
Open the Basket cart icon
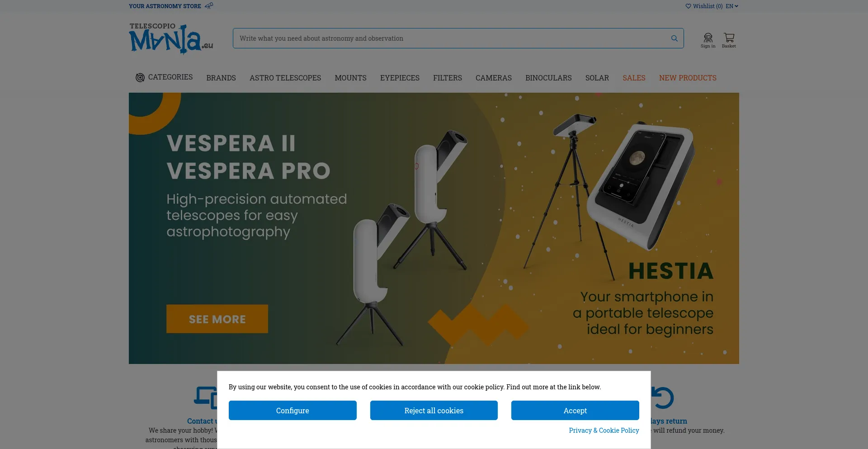[728, 38]
